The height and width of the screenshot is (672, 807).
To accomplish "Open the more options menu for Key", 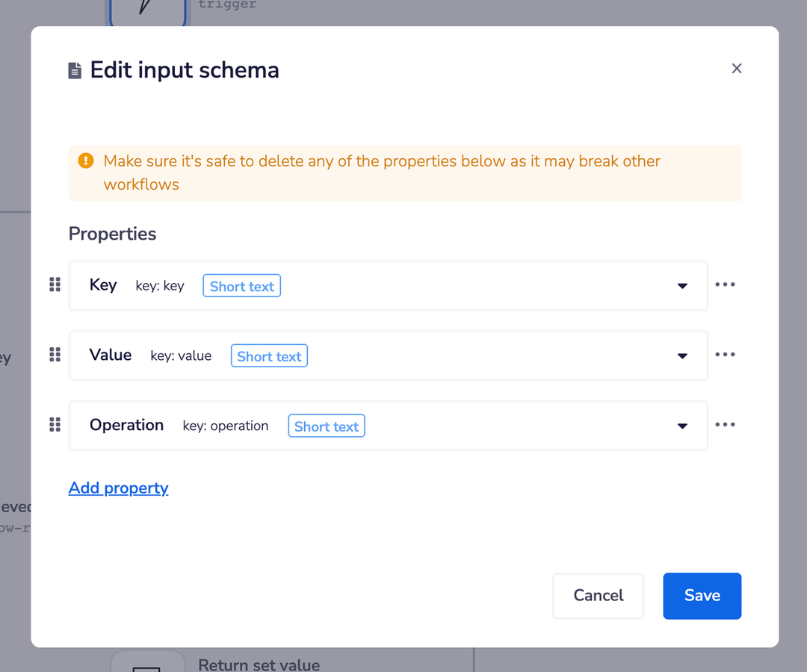I will pos(725,284).
